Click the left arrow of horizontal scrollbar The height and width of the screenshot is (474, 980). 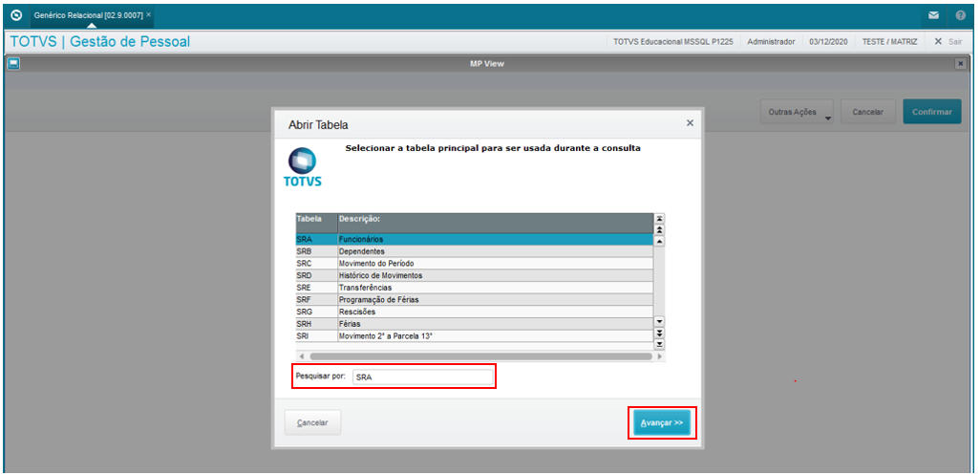pos(301,355)
